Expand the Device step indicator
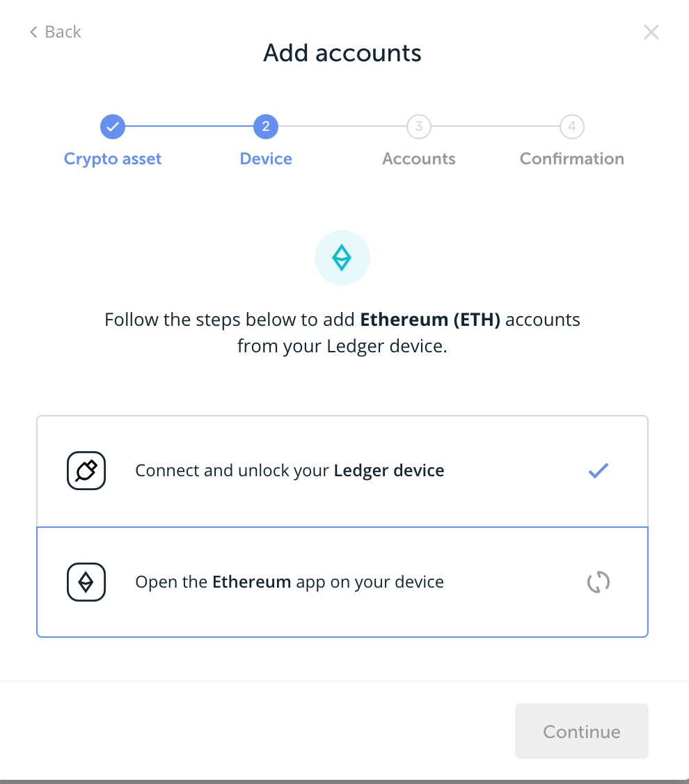Screen dimensions: 689x784 pos(265,127)
